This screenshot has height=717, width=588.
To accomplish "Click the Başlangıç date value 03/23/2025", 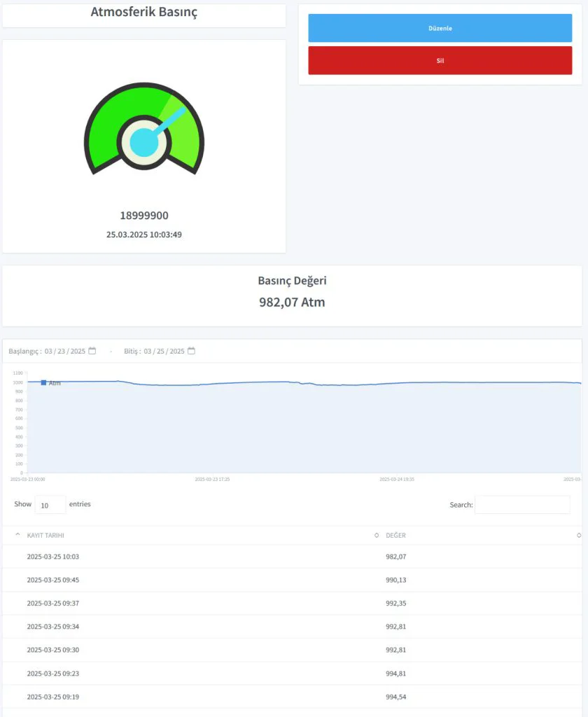I will tap(64, 351).
